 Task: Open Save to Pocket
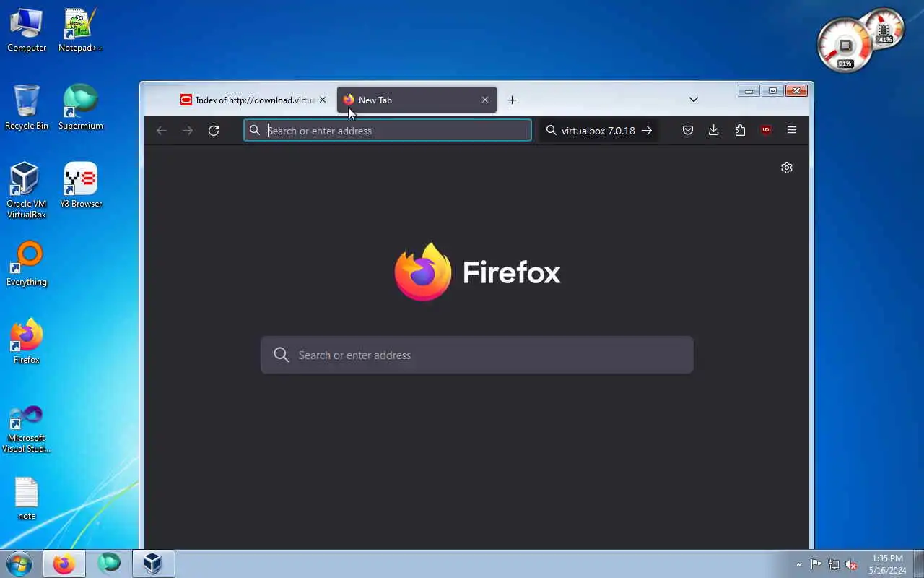[688, 130]
